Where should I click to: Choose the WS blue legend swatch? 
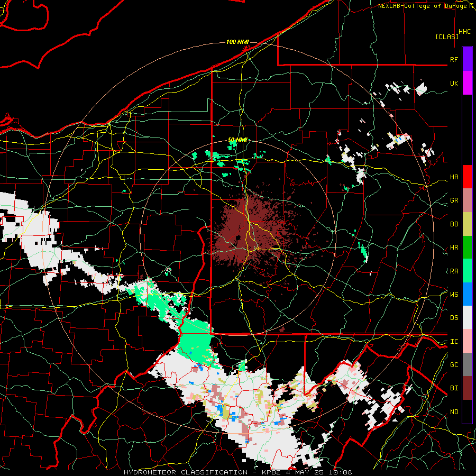point(467,294)
